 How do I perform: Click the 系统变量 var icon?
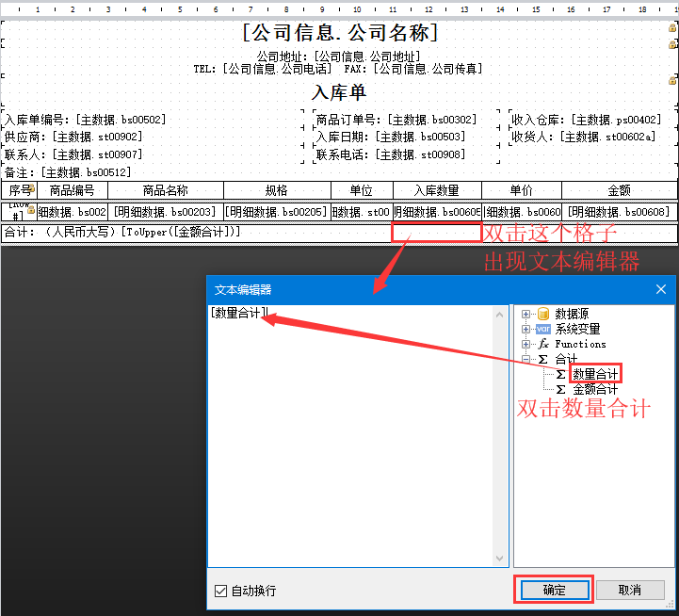point(542,329)
